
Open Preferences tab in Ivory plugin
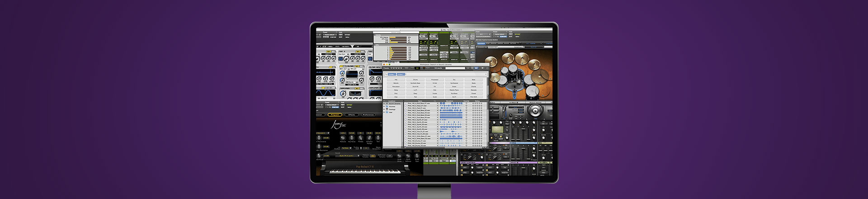tap(368, 115)
